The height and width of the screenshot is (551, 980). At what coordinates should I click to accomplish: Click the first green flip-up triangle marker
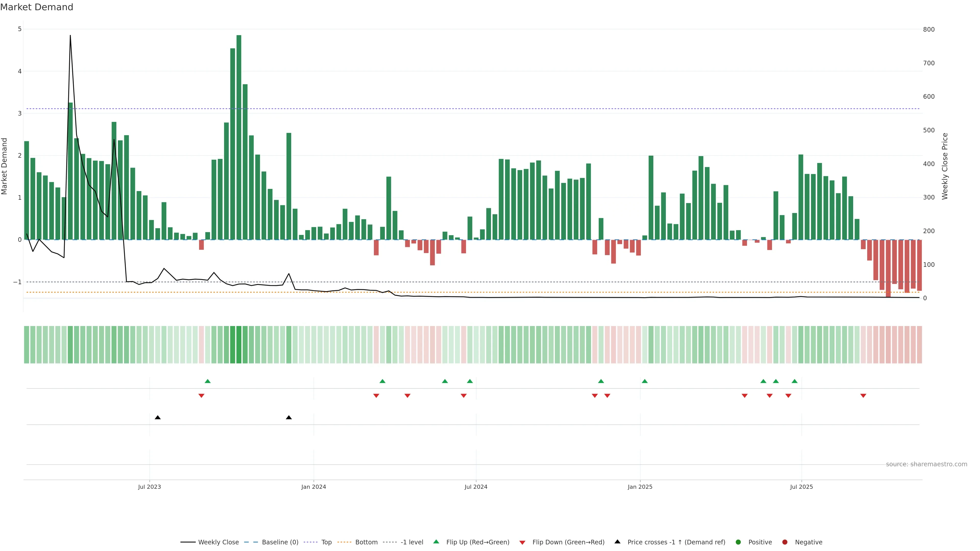pyautogui.click(x=208, y=381)
